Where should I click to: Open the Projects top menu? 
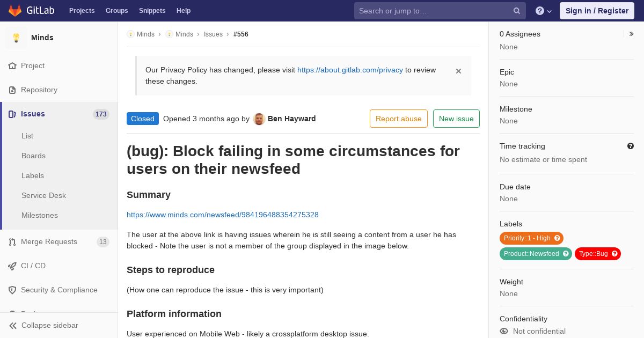pyautogui.click(x=82, y=11)
